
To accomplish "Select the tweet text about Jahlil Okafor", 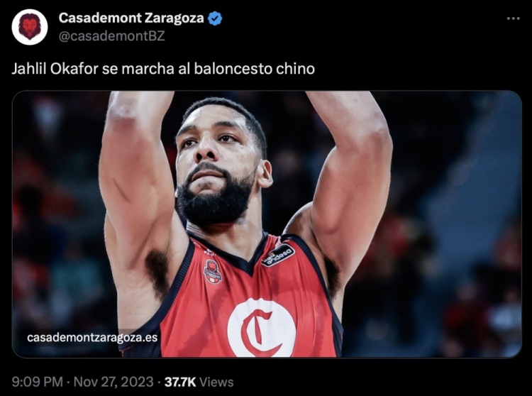I will (163, 69).
